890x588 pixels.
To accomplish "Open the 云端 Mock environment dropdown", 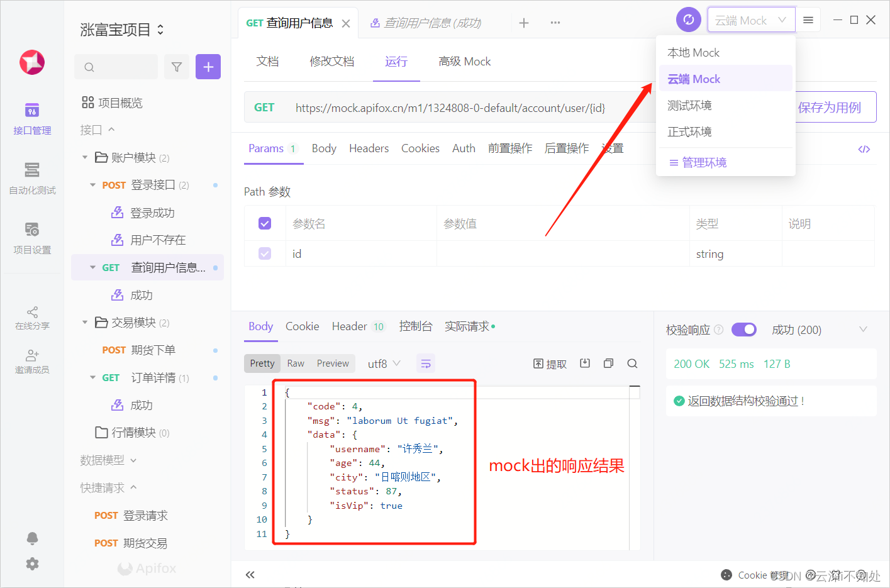I will tap(751, 20).
